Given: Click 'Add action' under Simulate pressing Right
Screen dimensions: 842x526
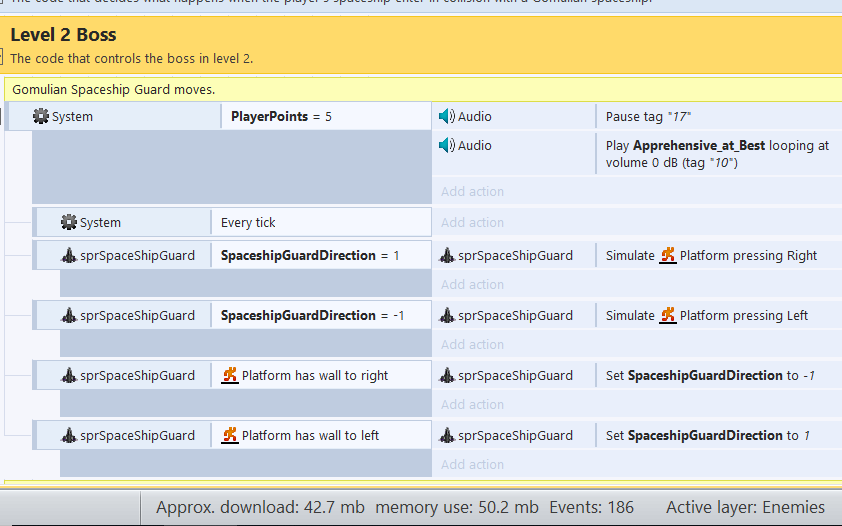Looking at the screenshot, I should click(472, 285).
